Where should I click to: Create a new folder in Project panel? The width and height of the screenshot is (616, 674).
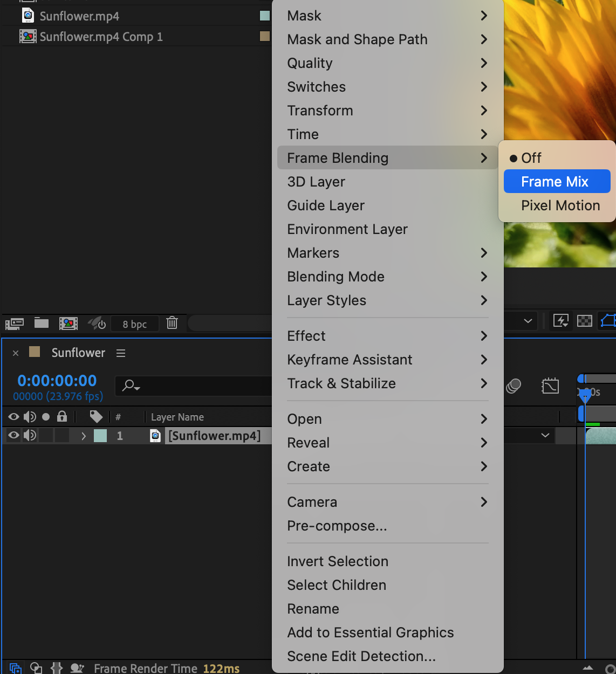[x=42, y=323]
